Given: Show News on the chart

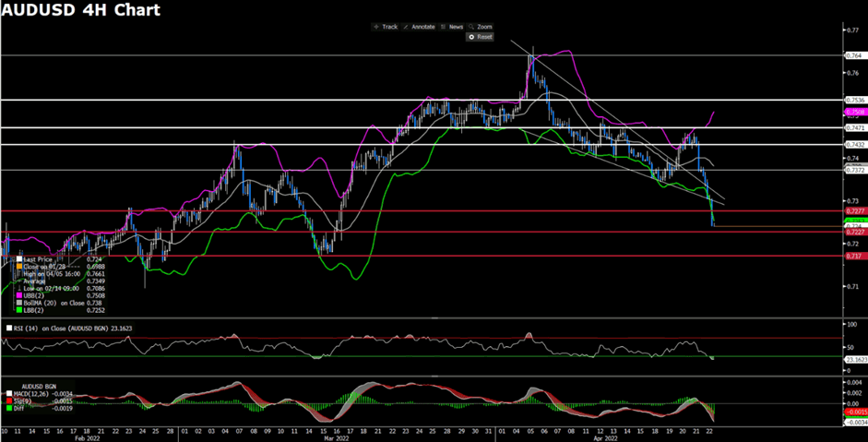Looking at the screenshot, I should (x=452, y=27).
